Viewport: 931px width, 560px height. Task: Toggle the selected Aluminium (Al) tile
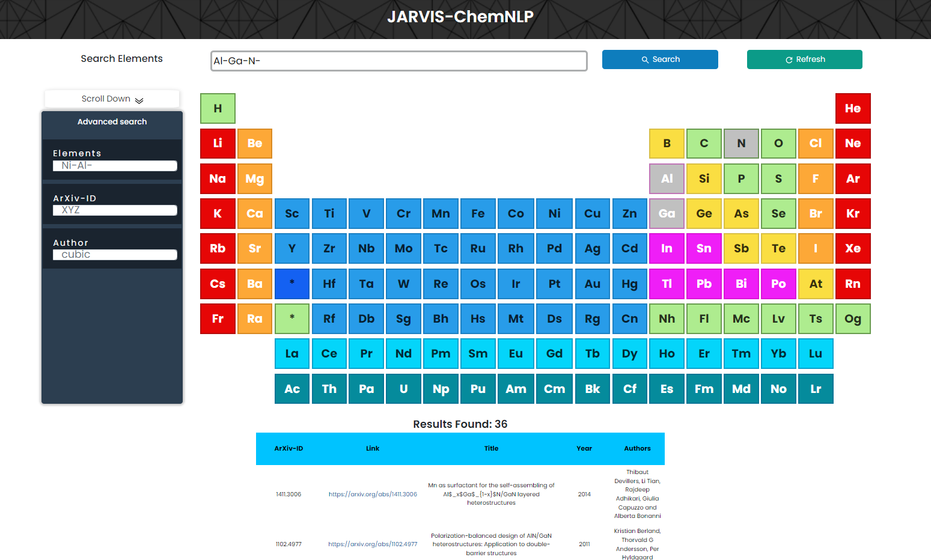point(667,178)
